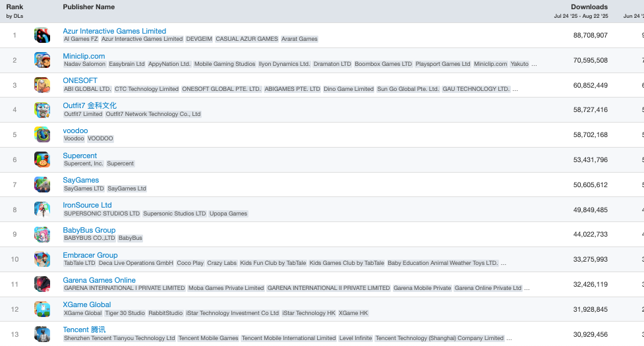Open Garena Games Online publisher link
Image resolution: width=644 pixels, height=346 pixels.
pos(99,280)
